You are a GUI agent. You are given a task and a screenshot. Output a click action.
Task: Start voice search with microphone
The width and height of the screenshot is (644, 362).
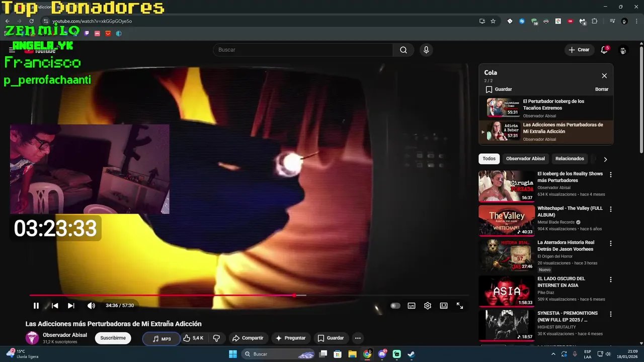click(426, 50)
